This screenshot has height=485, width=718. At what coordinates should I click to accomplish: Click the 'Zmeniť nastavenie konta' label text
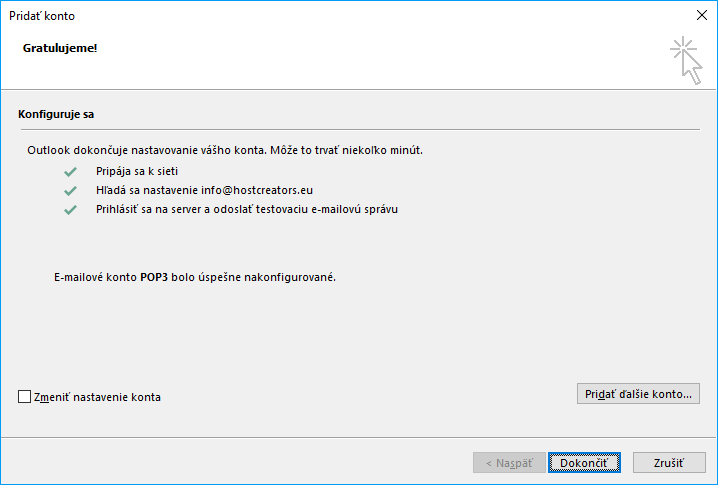click(97, 397)
